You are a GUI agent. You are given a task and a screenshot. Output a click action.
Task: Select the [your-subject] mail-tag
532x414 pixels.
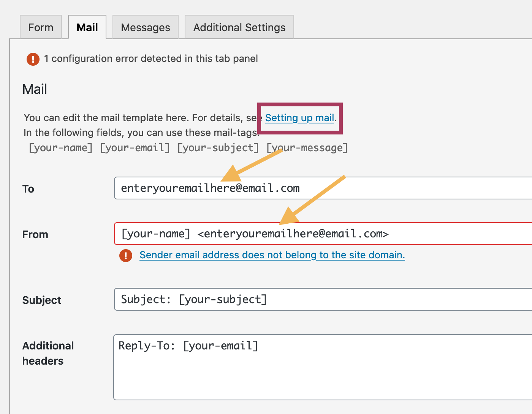(218, 148)
